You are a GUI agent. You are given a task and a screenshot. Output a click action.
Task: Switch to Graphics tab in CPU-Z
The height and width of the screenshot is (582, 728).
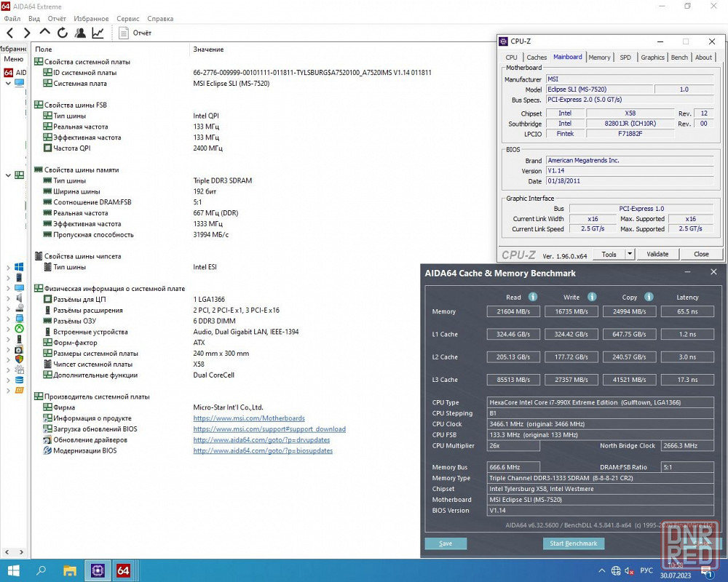coord(652,57)
